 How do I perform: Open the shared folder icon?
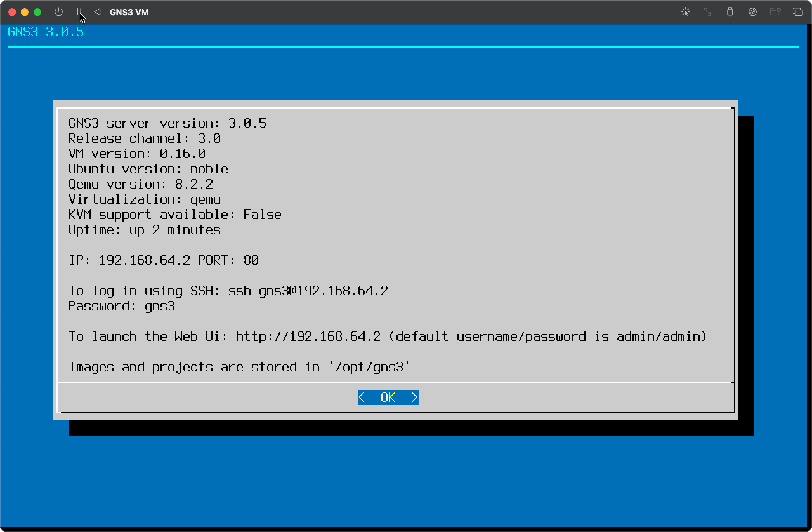[x=775, y=12]
